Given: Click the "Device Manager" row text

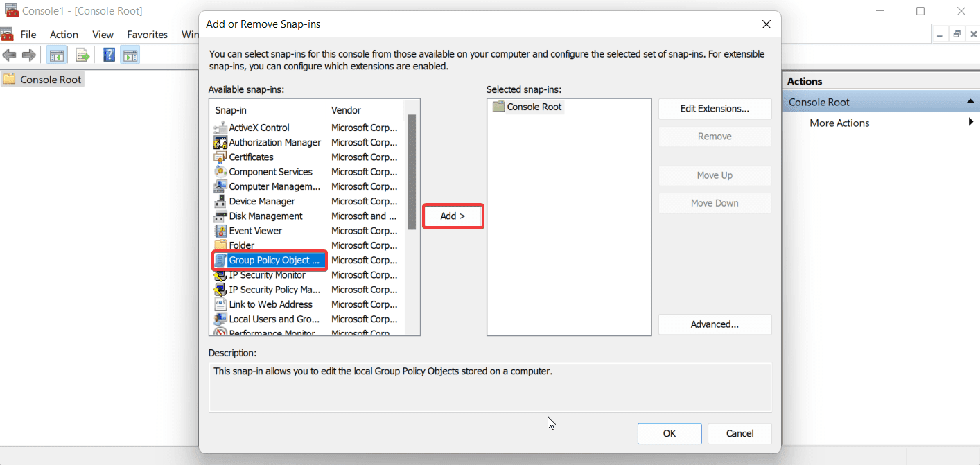Looking at the screenshot, I should click(262, 201).
